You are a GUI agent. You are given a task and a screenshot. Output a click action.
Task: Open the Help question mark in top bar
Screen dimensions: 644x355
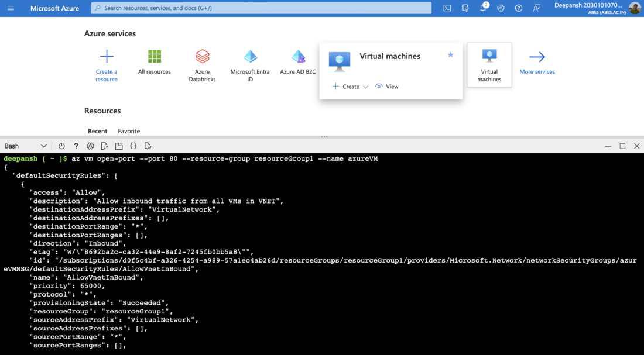click(519, 8)
